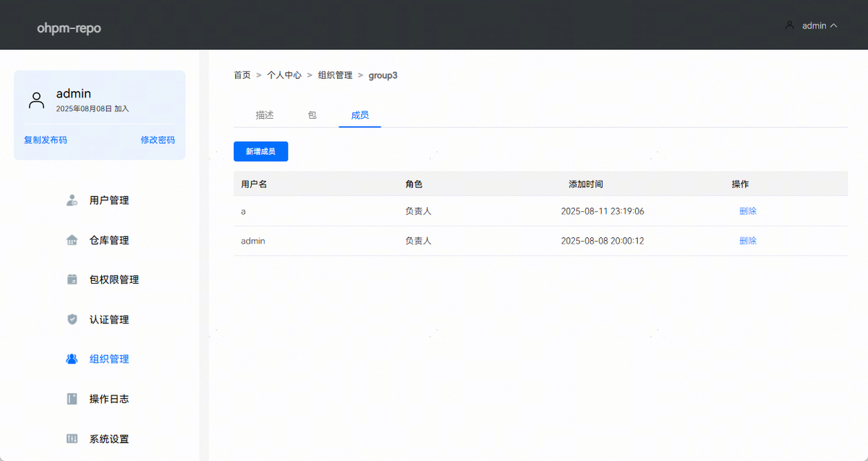Delete member 'a' via 删除 link

tap(748, 211)
